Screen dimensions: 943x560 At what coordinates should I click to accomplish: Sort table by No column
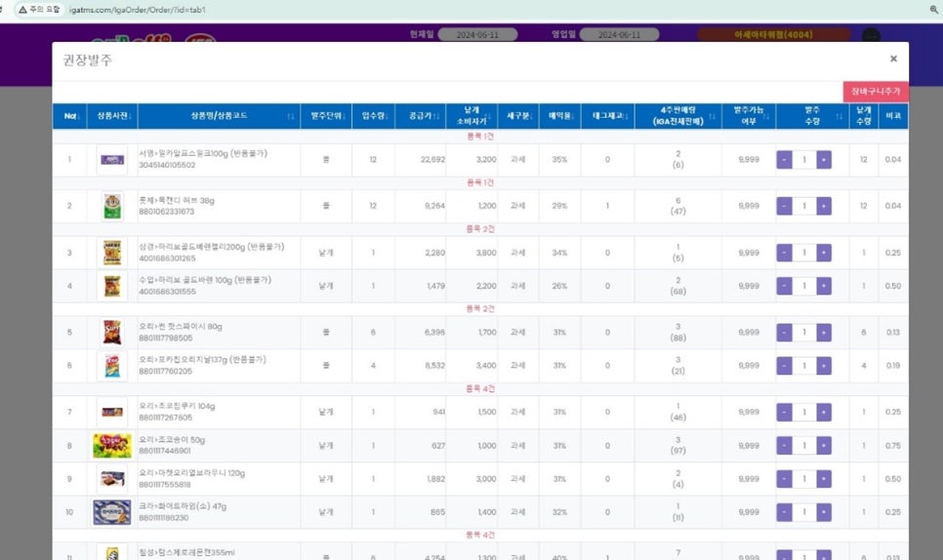click(69, 116)
